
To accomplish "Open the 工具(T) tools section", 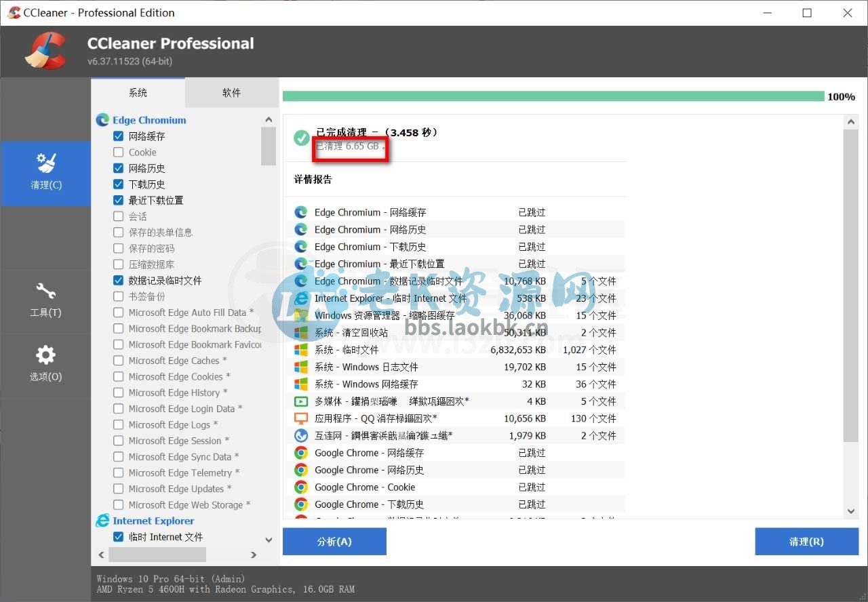I will pyautogui.click(x=45, y=301).
